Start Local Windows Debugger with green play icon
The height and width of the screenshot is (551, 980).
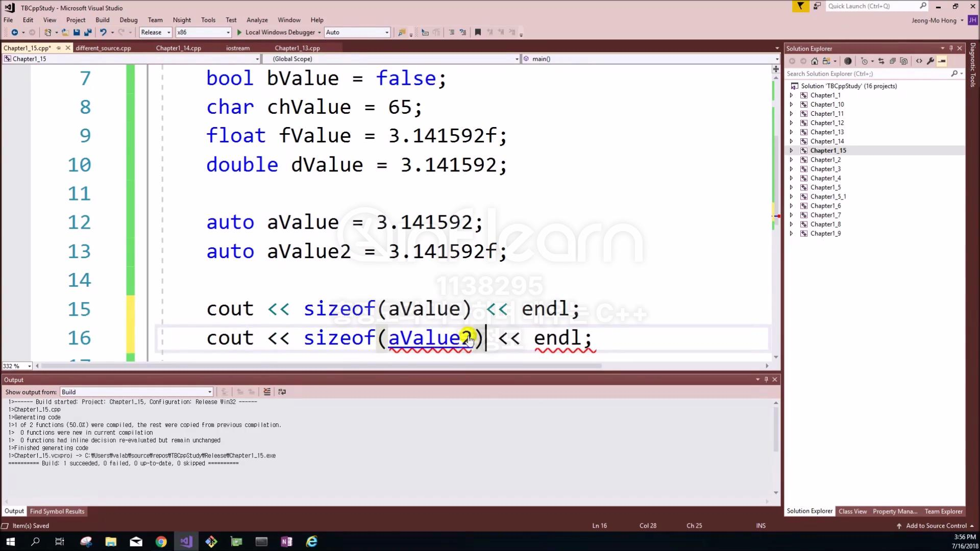[x=239, y=32]
